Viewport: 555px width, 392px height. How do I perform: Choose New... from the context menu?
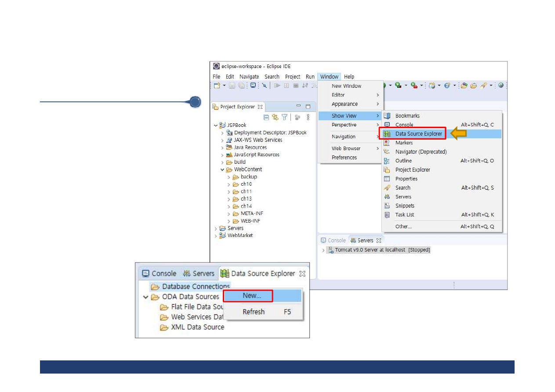click(x=252, y=296)
